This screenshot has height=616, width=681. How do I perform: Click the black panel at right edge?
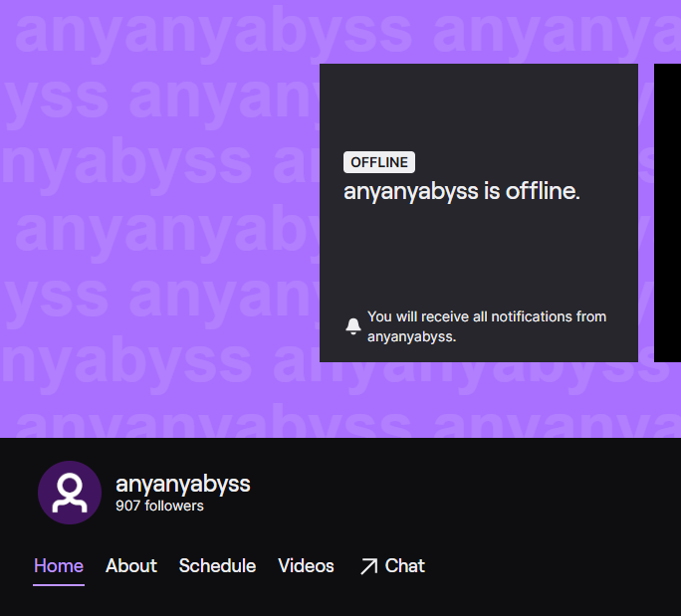point(667,213)
